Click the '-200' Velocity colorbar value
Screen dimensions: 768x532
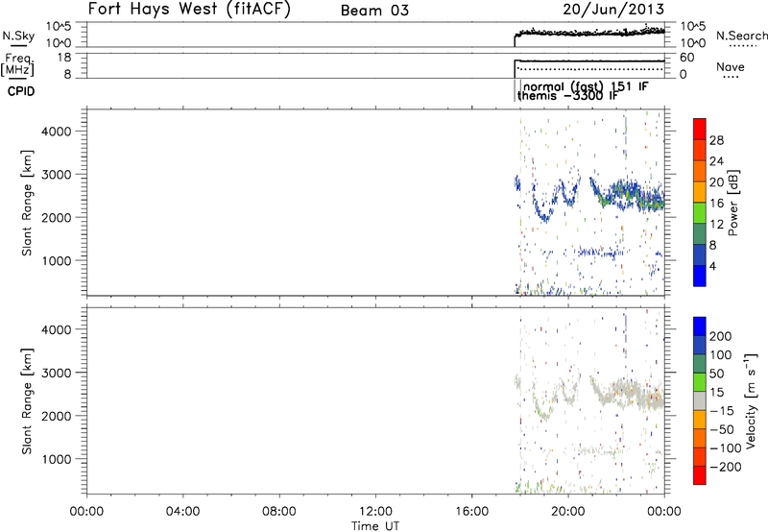725,467
